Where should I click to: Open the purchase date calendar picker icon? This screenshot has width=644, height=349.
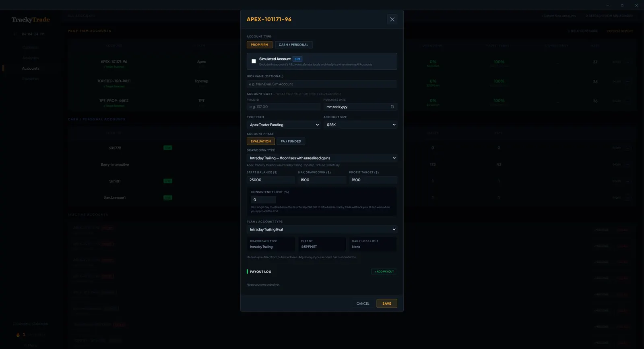coord(392,107)
